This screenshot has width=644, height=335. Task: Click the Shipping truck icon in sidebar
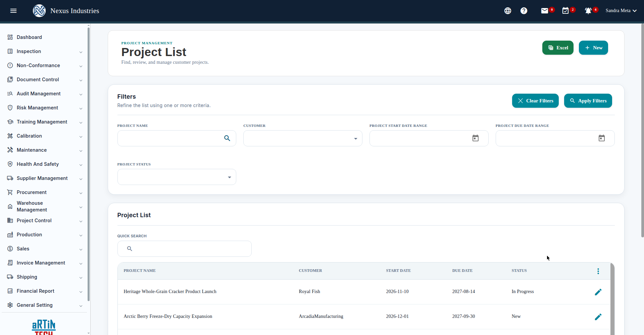(x=10, y=277)
